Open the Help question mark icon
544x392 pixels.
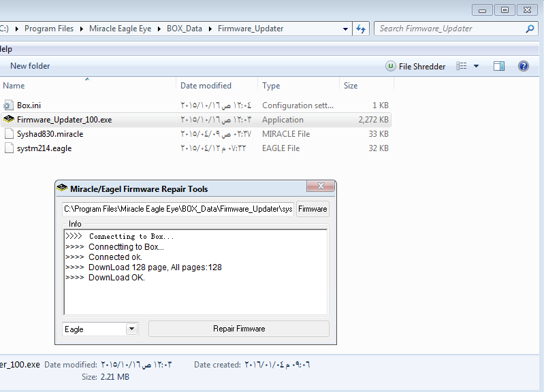(x=523, y=66)
